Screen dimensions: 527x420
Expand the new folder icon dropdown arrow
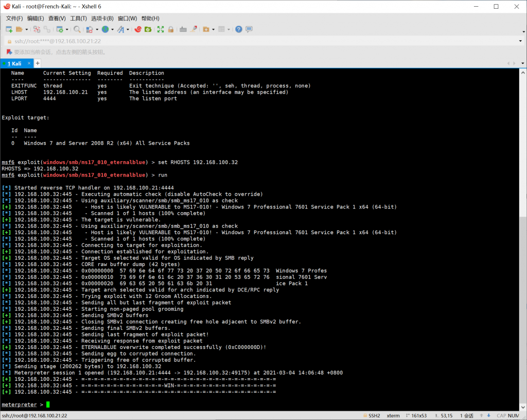pyautogui.click(x=213, y=29)
